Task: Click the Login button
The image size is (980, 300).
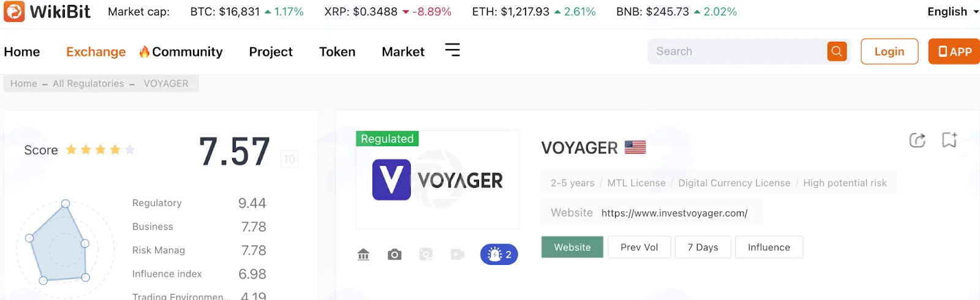Action: pos(889,52)
